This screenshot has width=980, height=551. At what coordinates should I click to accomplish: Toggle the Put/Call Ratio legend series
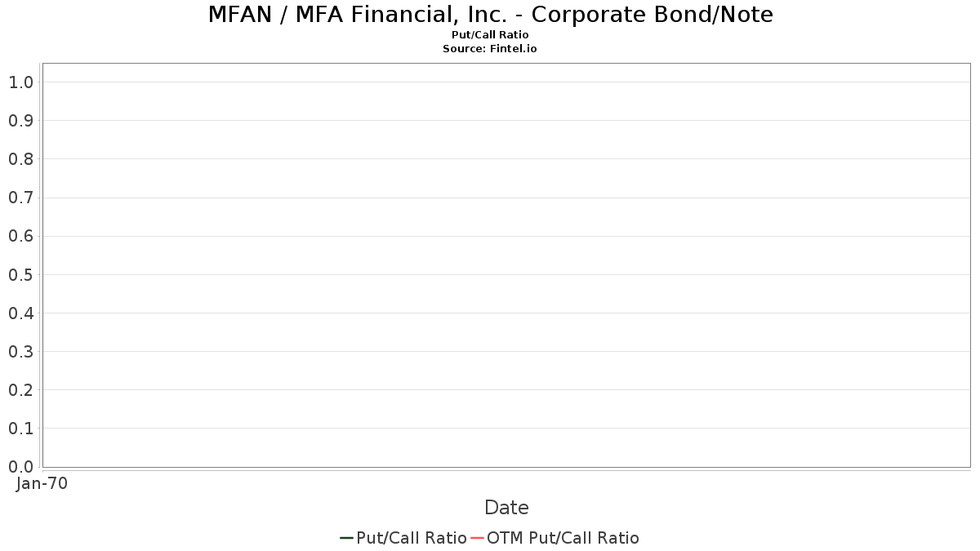pyautogui.click(x=412, y=538)
